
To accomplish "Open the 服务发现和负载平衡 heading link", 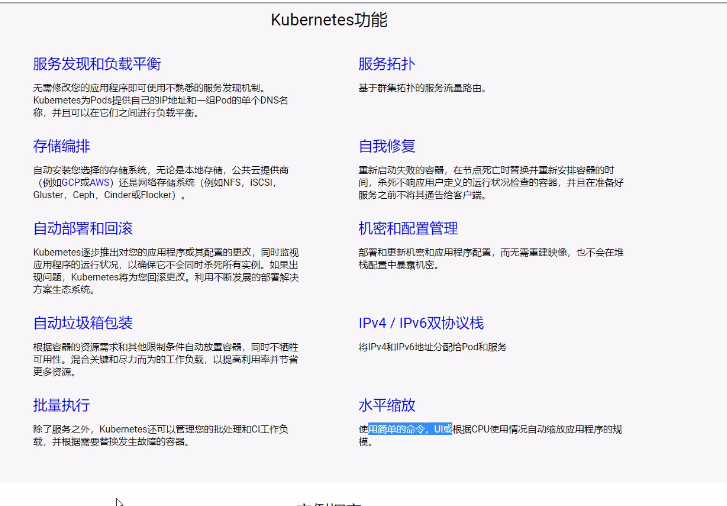I will 97,64.
